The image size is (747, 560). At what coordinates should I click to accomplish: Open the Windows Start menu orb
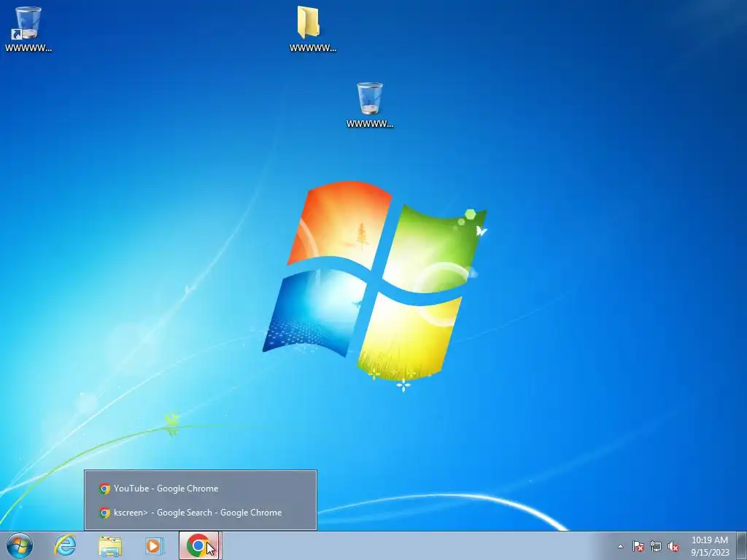(20, 545)
